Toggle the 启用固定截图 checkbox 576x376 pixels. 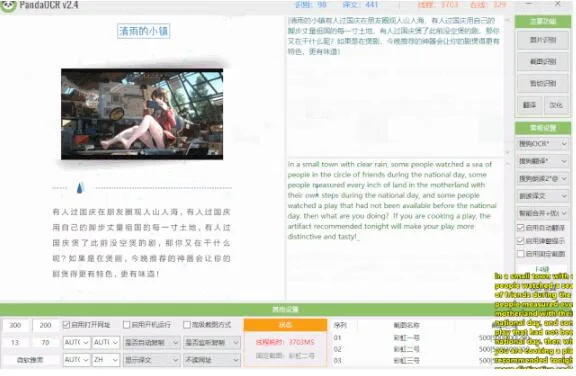point(521,254)
